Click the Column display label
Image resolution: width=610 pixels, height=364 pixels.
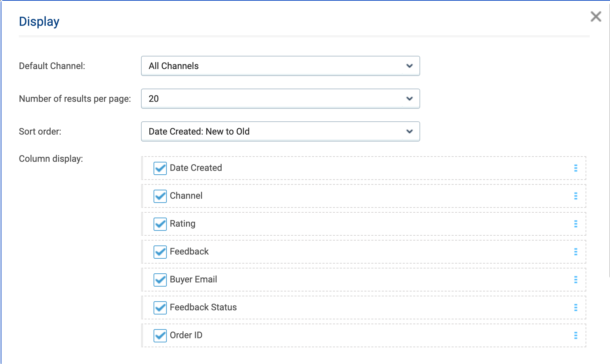(51, 159)
